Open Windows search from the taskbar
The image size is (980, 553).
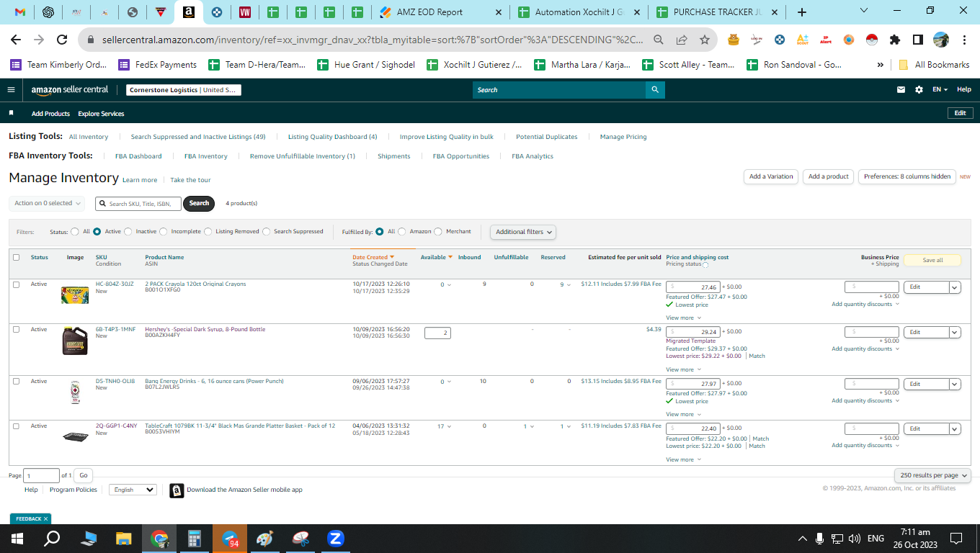[52, 539]
